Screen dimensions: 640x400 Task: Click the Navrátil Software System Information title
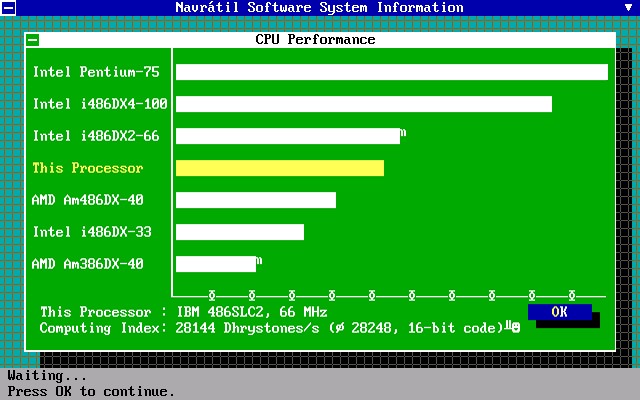320,7
